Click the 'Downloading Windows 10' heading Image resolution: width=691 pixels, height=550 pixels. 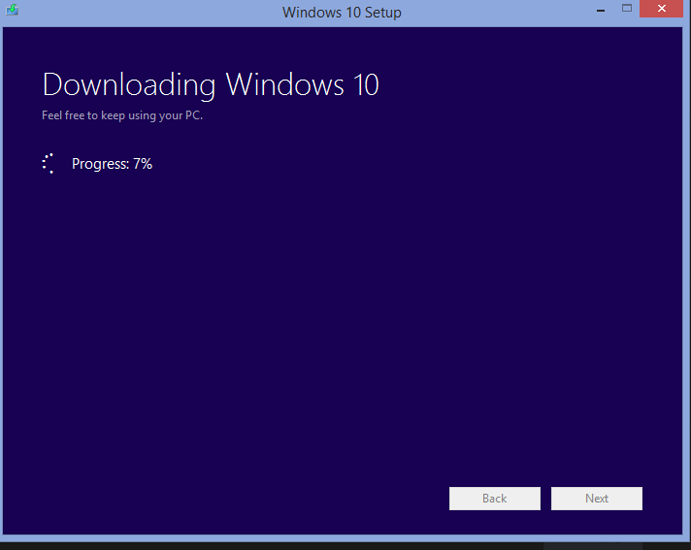(211, 85)
